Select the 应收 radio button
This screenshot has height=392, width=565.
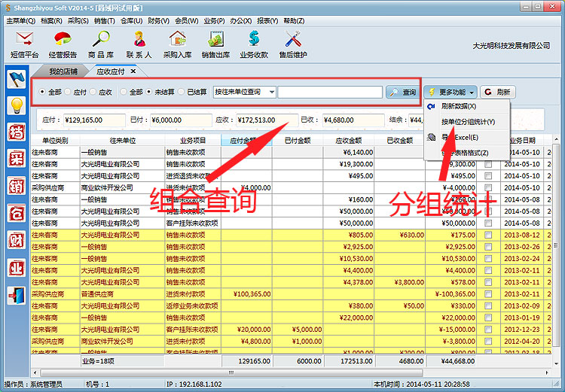pos(94,93)
